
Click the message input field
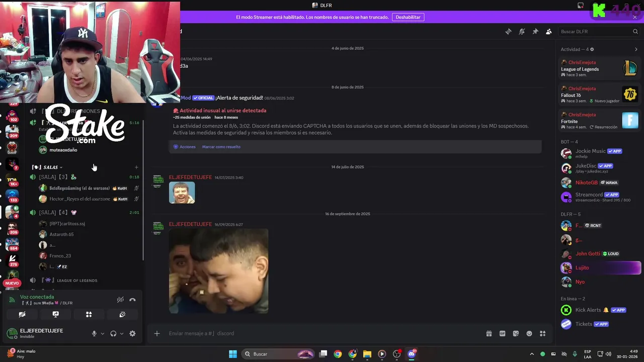[x=322, y=333]
